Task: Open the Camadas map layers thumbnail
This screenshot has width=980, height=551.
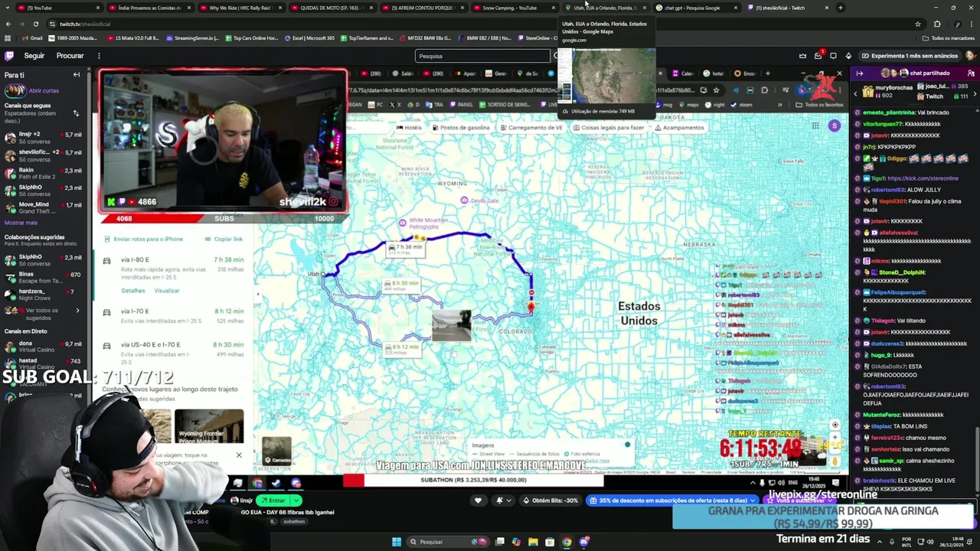Action: [276, 451]
